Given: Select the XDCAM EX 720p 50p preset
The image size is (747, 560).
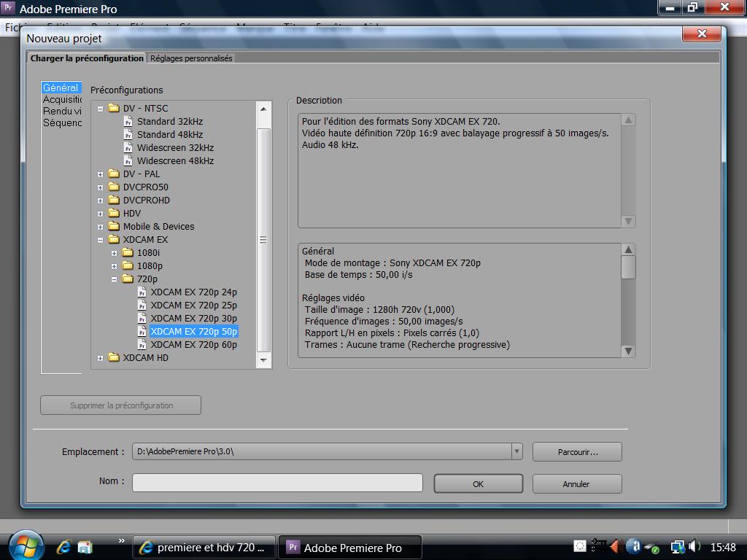Looking at the screenshot, I should [x=194, y=332].
